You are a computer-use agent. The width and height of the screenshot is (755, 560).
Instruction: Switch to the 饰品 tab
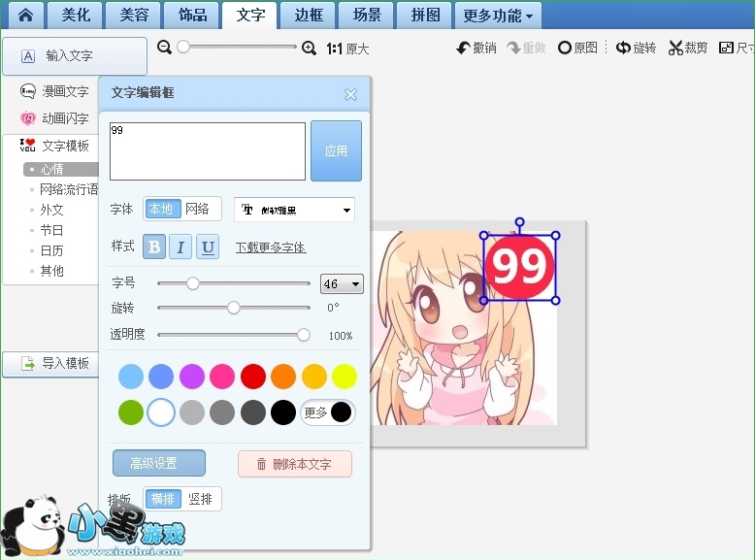pos(192,15)
